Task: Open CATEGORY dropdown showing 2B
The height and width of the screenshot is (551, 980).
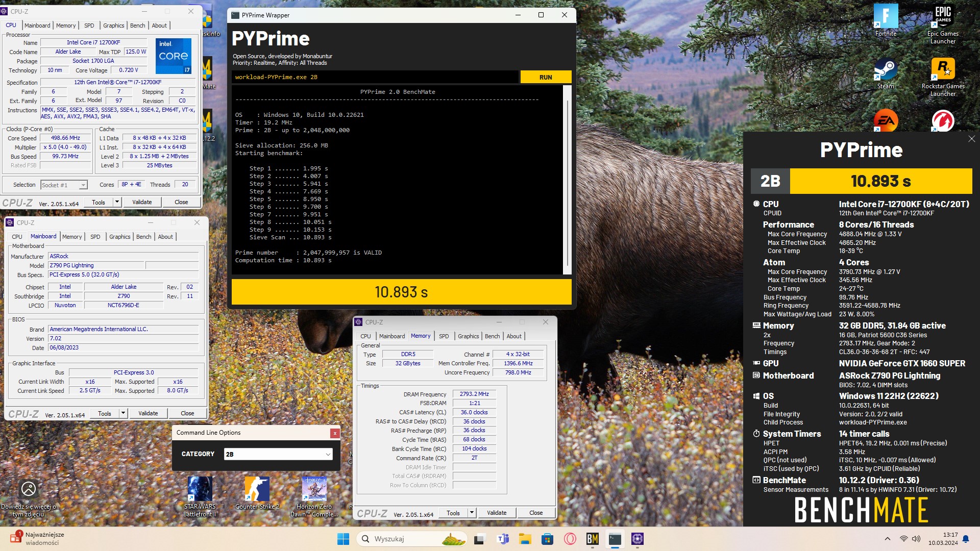Action: point(278,454)
